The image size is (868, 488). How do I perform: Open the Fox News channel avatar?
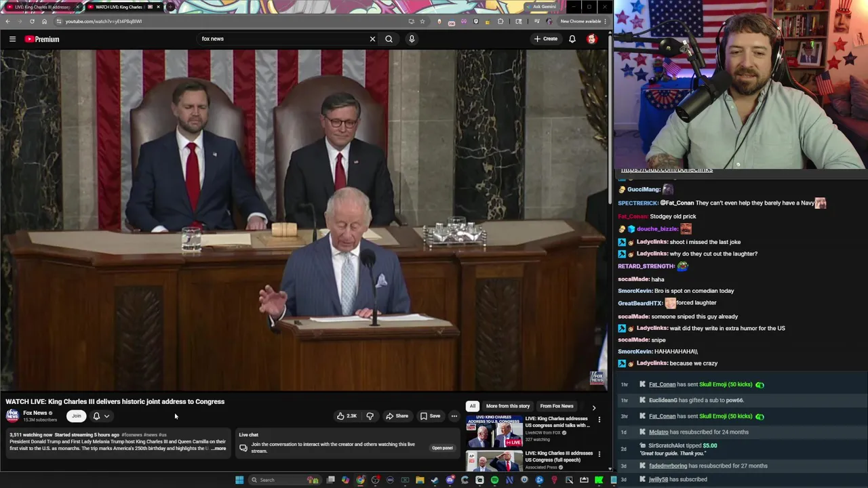(x=12, y=415)
